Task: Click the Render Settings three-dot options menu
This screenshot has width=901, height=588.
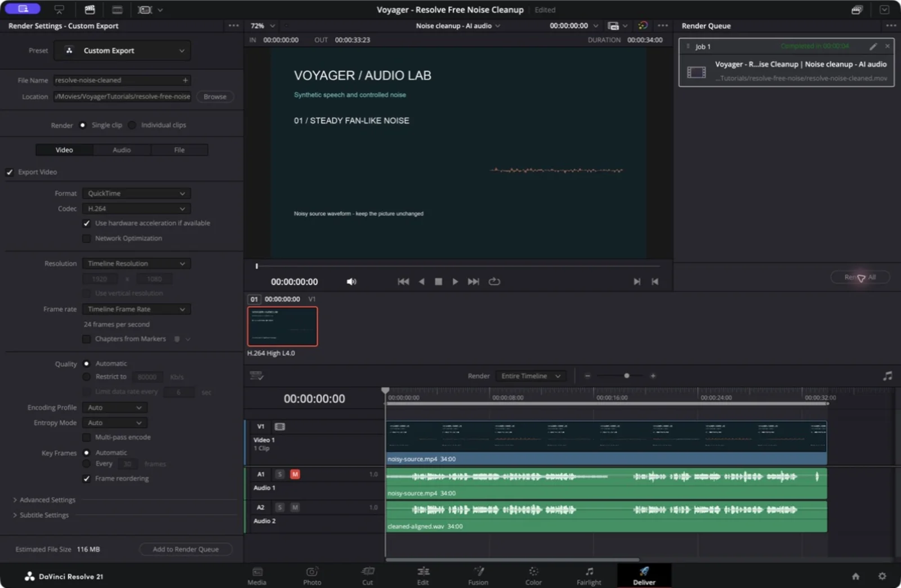Action: point(234,25)
